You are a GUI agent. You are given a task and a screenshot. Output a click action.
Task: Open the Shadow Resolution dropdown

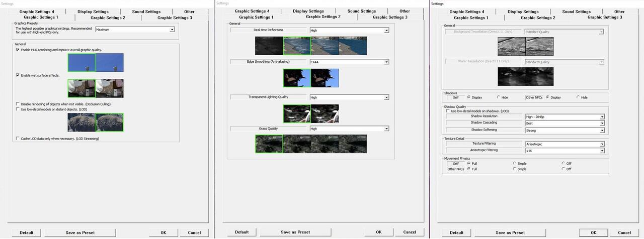[565, 116]
